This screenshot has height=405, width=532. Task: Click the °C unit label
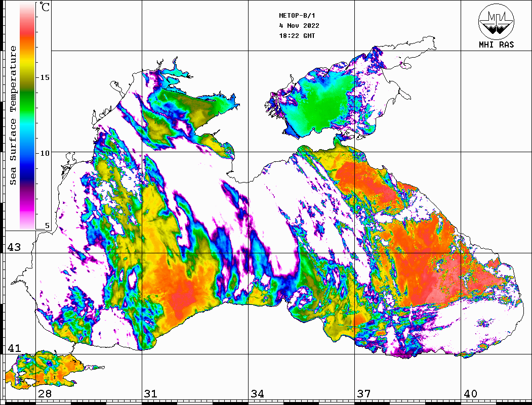45,7
